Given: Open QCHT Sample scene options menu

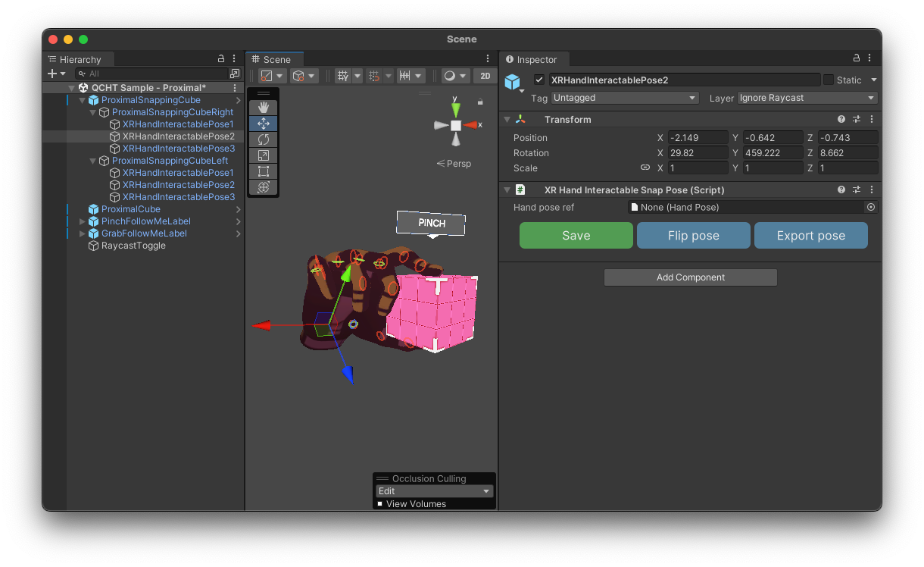Looking at the screenshot, I should (x=235, y=88).
